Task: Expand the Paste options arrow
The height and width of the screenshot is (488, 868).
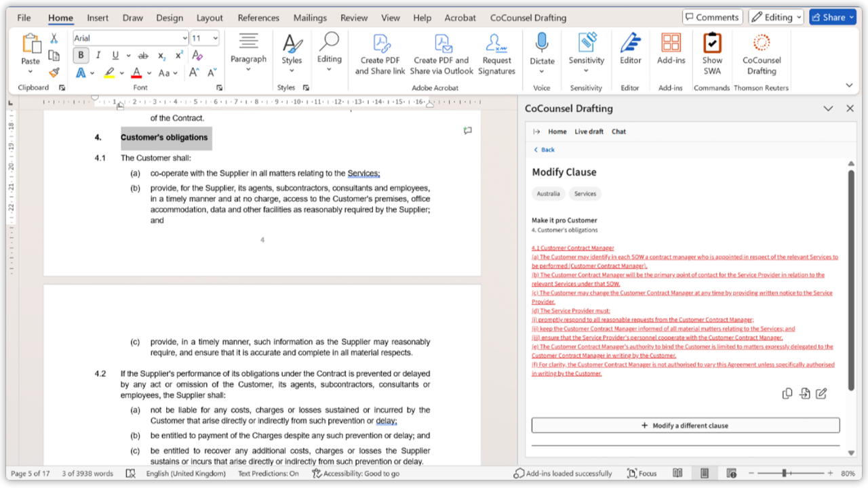Action: coord(31,72)
